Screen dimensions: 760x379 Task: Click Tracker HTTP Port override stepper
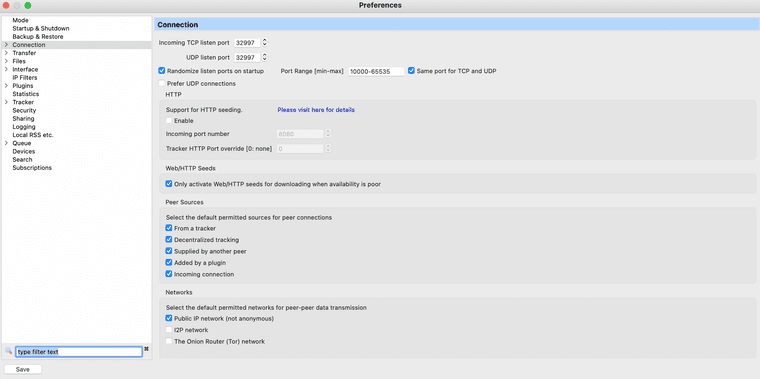(328, 148)
